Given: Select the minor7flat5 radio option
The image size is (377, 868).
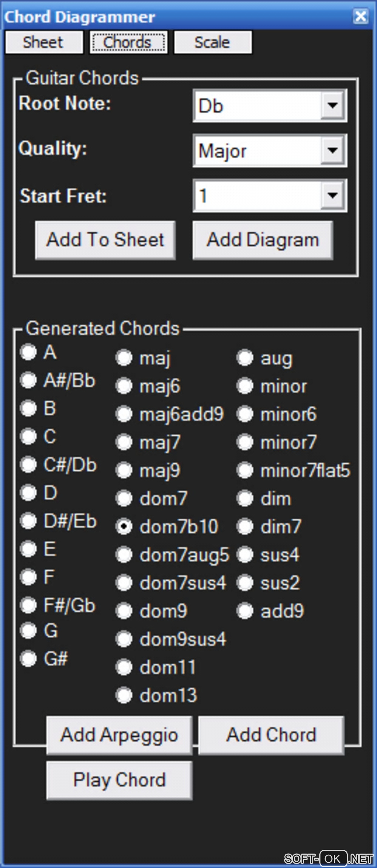Looking at the screenshot, I should (x=245, y=471).
